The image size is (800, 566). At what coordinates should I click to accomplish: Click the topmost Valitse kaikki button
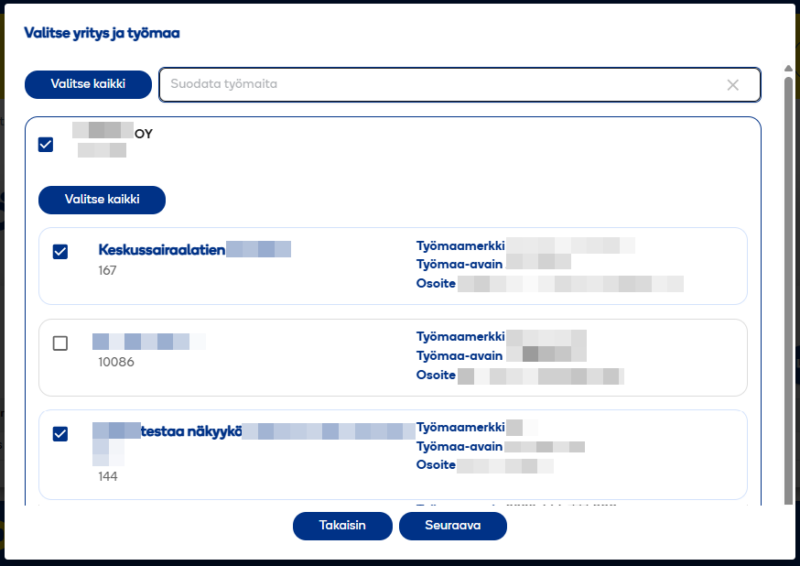[88, 84]
